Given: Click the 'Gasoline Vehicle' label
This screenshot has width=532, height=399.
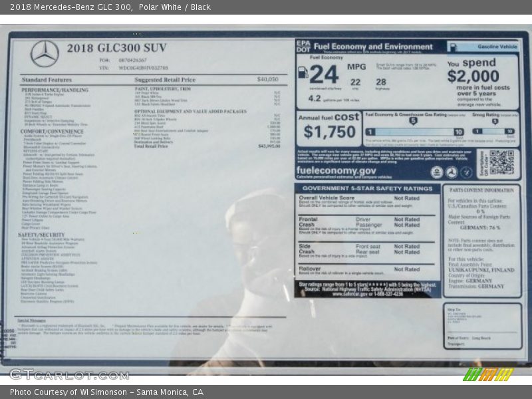Looking at the screenshot, I should [497, 47].
